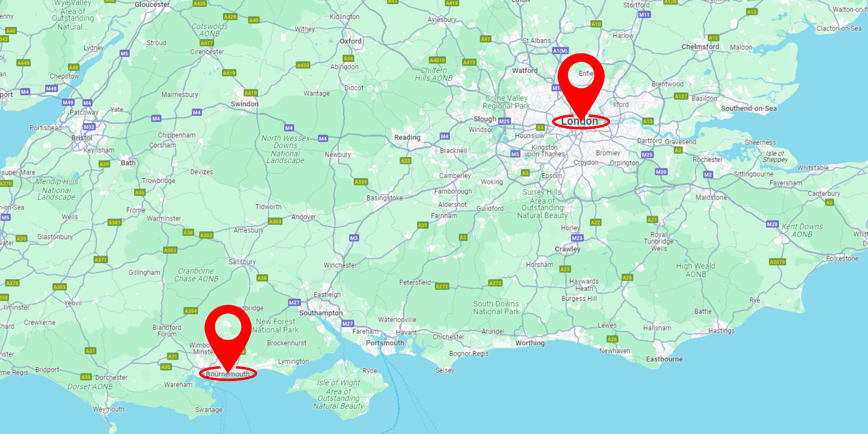Click the Oxford city label
This screenshot has height=434, width=868.
coord(350,41)
